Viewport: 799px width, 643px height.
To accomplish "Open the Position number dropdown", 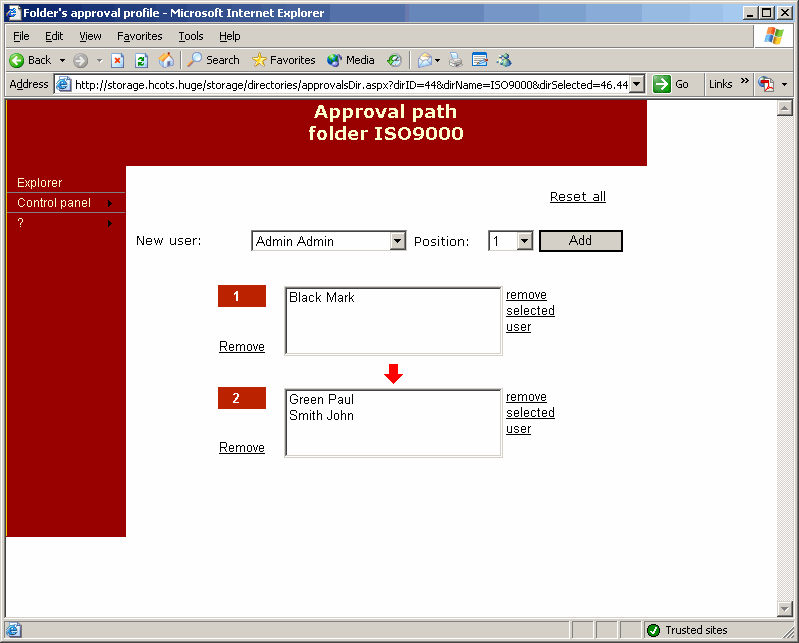I will tap(524, 241).
